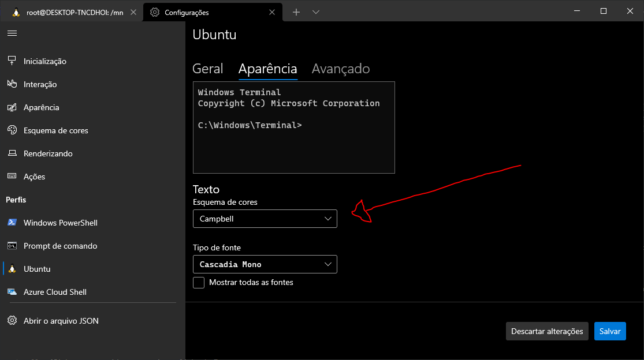Expand the new-tab profile chevron menu
Viewport: 644px width, 360px height.
pos(316,12)
